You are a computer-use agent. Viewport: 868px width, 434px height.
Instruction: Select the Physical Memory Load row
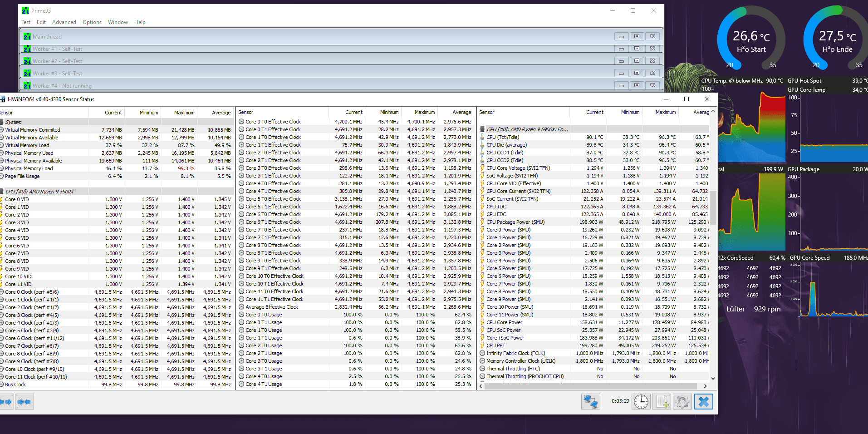tap(117, 168)
